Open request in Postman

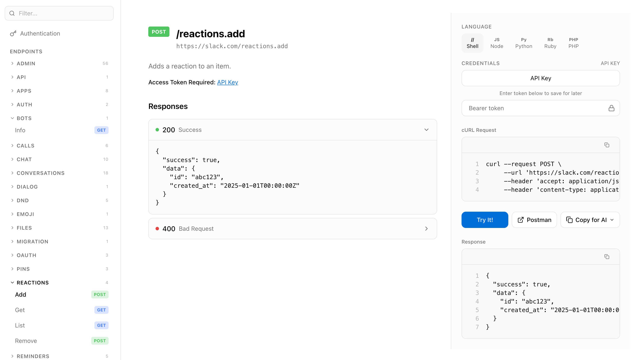tap(534, 220)
